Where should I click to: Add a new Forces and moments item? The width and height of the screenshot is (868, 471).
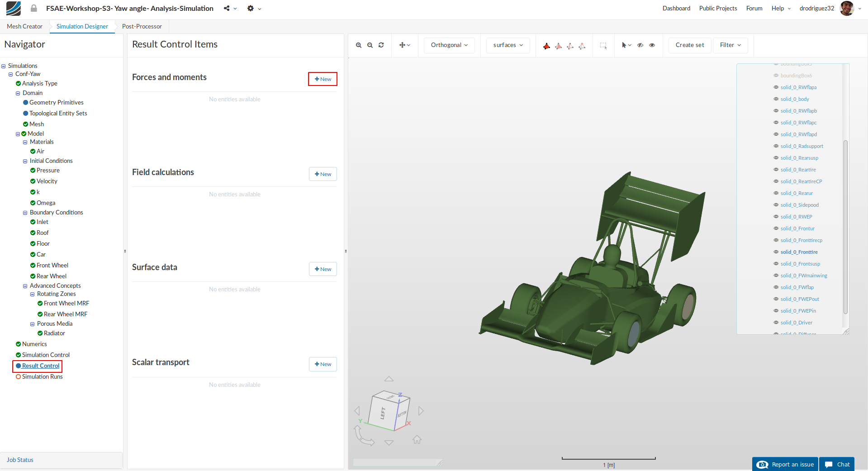[323, 79]
